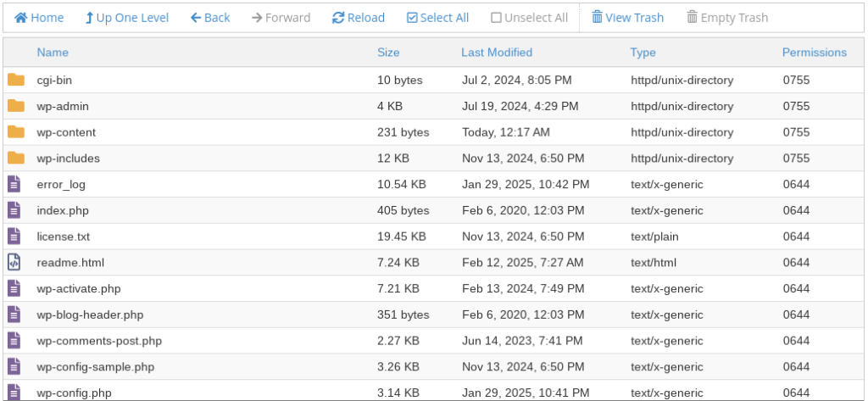The image size is (868, 401).
Task: Sort by Last Modified column
Action: click(x=497, y=52)
